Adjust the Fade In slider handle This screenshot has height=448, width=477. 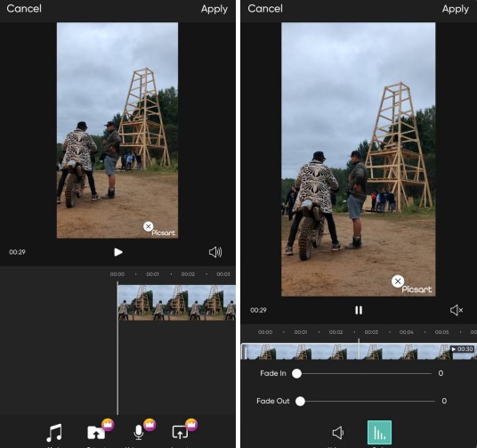pyautogui.click(x=296, y=373)
